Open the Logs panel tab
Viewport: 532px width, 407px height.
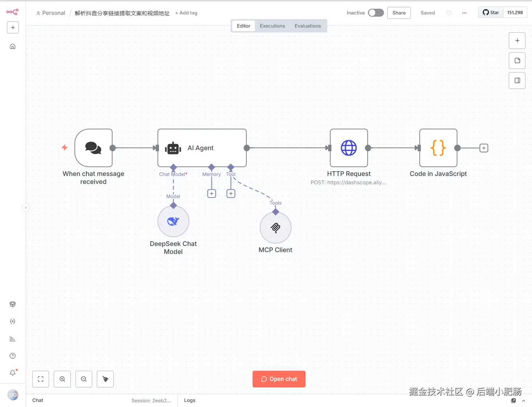click(190, 400)
